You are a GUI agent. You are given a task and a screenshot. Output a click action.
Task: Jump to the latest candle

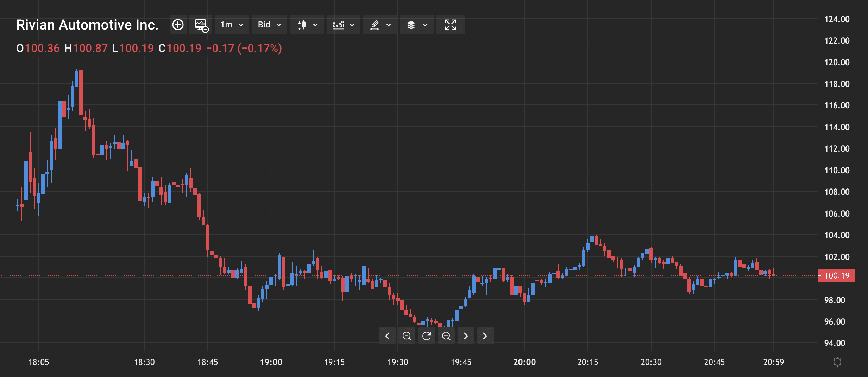[x=486, y=336]
